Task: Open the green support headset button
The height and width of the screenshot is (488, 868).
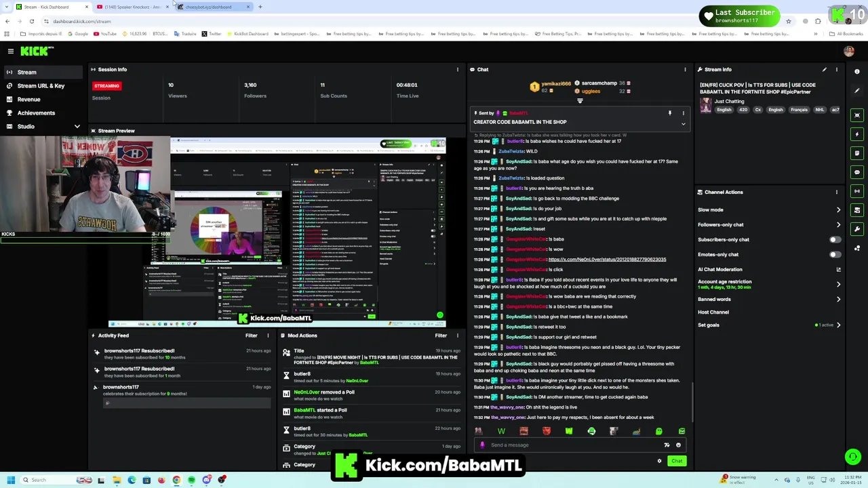Action: pos(852,457)
